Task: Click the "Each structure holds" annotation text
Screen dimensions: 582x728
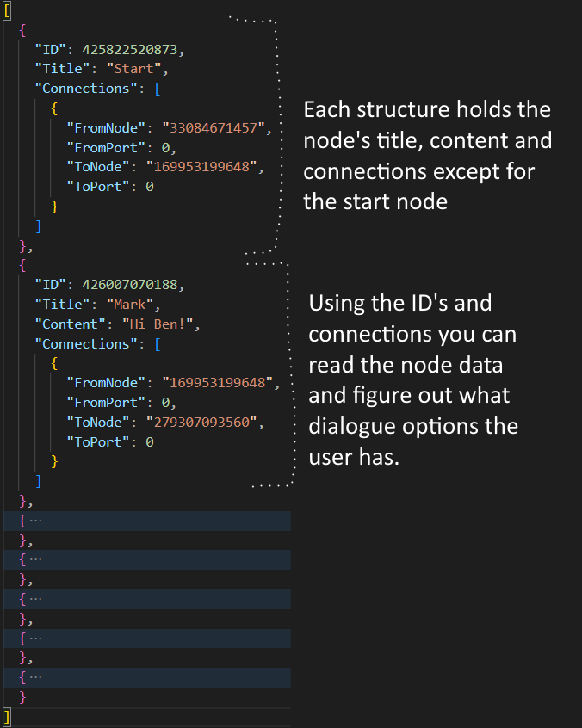Action: point(427,110)
